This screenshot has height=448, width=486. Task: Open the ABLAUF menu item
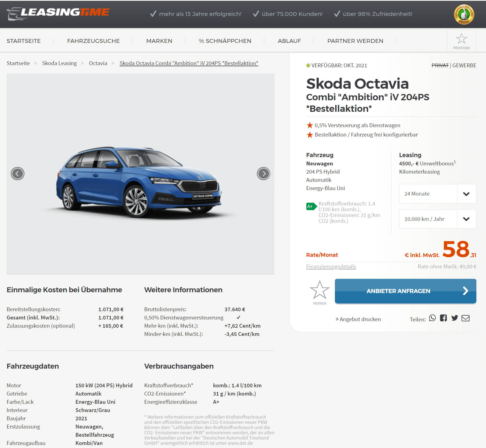coord(289,41)
